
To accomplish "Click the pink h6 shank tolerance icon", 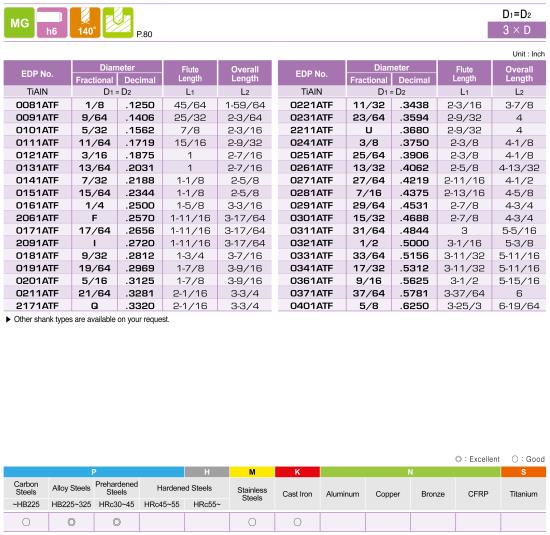I will coord(52,23).
